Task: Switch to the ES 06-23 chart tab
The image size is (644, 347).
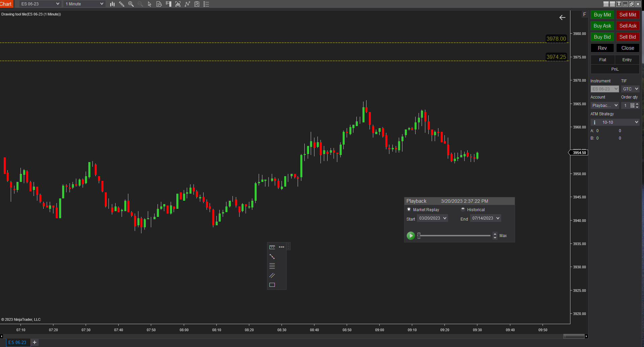Action: (17, 342)
